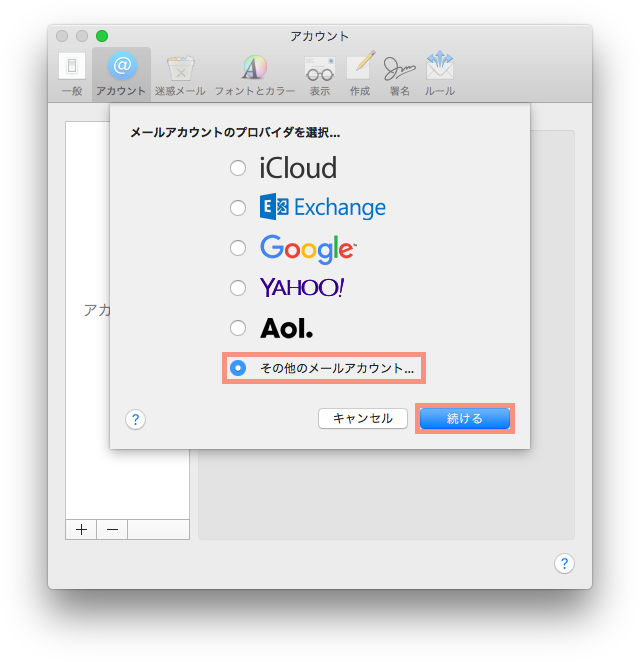640x662 pixels.
Task: Open the 署名 signatures pane
Action: [x=399, y=74]
